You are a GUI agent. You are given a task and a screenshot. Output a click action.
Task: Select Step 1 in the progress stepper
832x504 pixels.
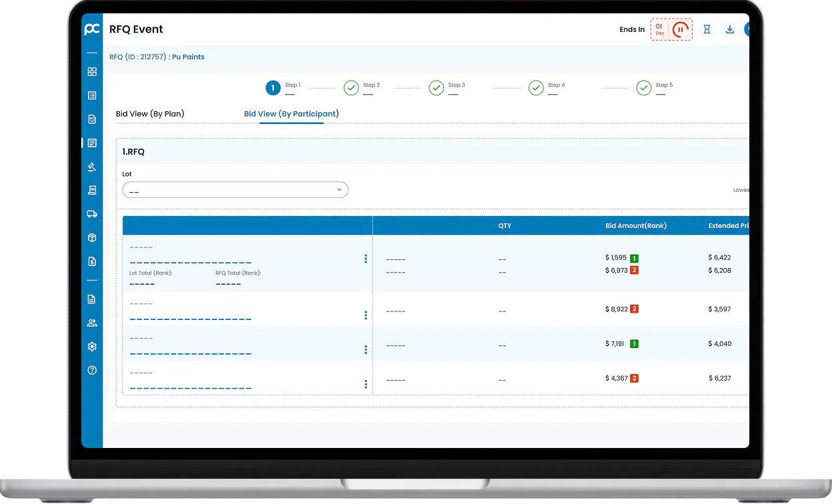click(273, 88)
